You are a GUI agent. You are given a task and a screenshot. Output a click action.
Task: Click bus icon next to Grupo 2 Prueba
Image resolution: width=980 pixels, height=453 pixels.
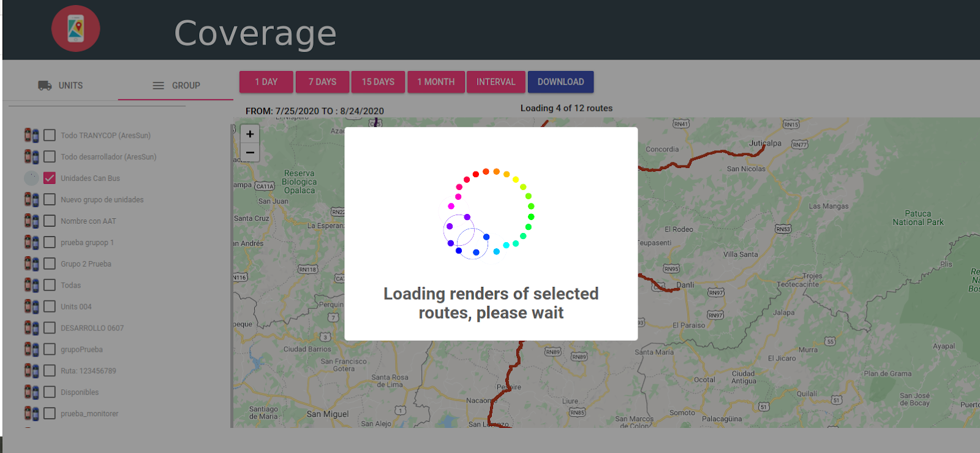pyautogui.click(x=32, y=264)
